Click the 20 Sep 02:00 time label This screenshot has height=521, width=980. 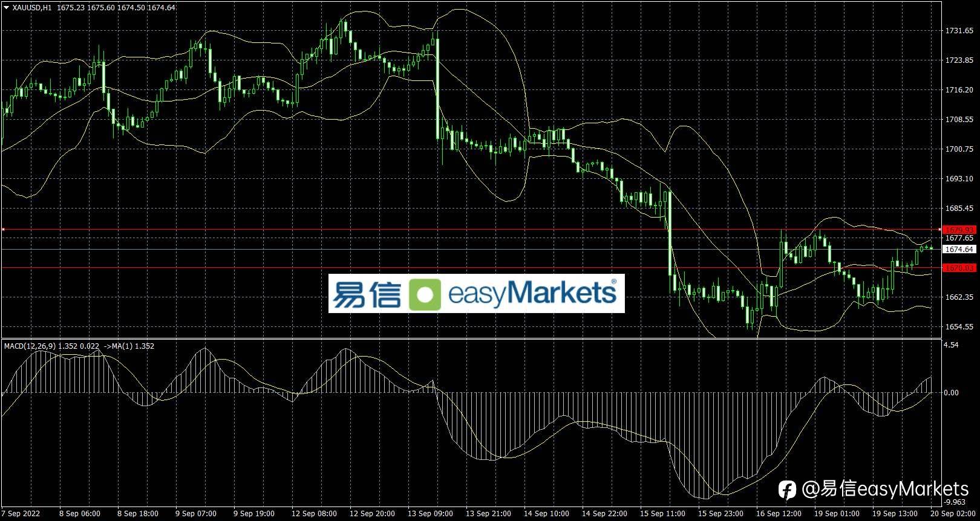click(953, 514)
